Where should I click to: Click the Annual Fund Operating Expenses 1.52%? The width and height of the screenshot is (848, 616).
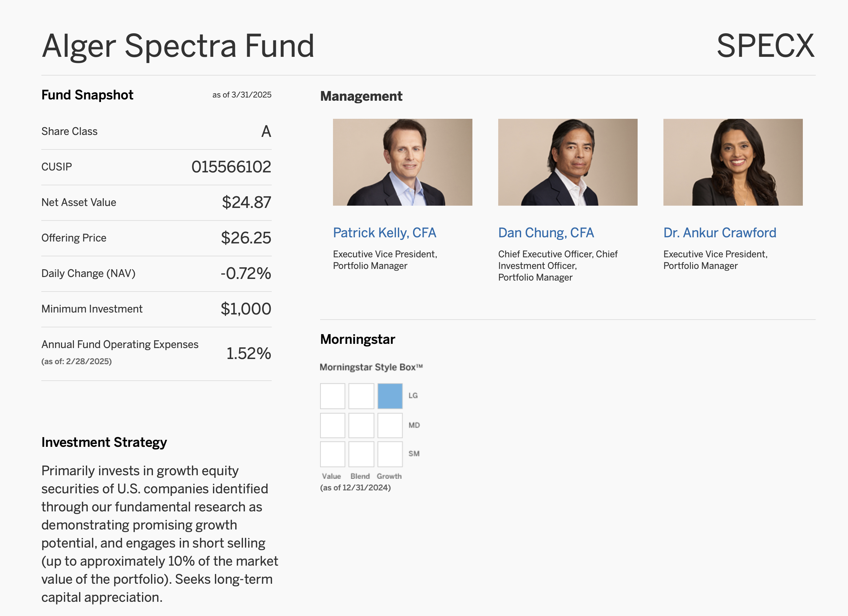249,354
